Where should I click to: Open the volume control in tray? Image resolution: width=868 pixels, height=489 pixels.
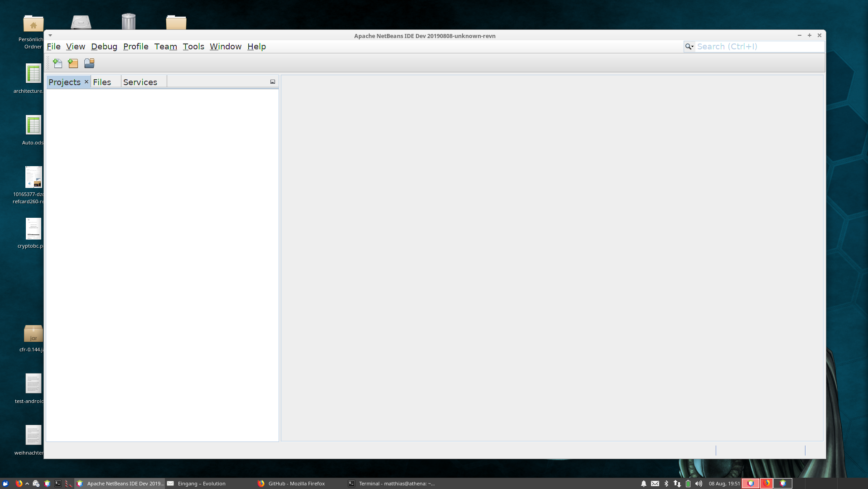[x=699, y=484]
